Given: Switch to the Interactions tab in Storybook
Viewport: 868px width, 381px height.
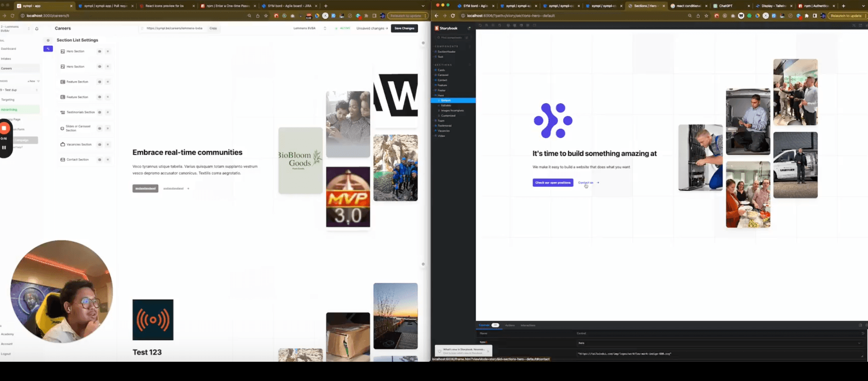Looking at the screenshot, I should point(528,325).
